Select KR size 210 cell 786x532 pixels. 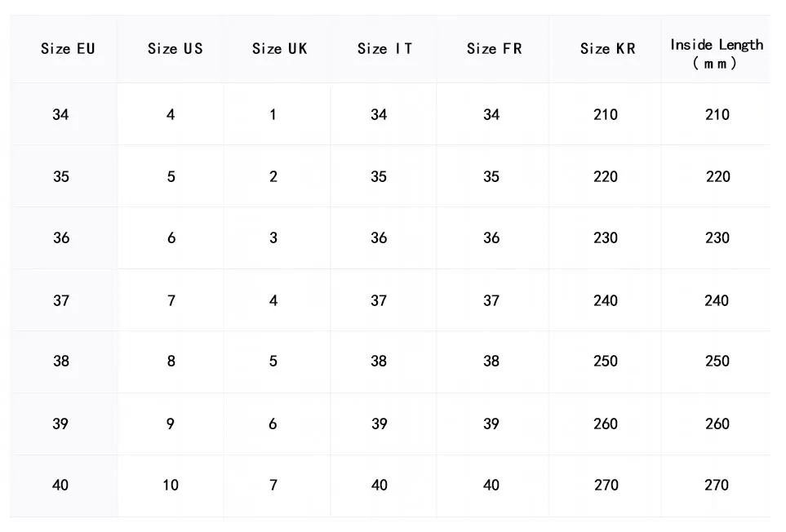[606, 115]
